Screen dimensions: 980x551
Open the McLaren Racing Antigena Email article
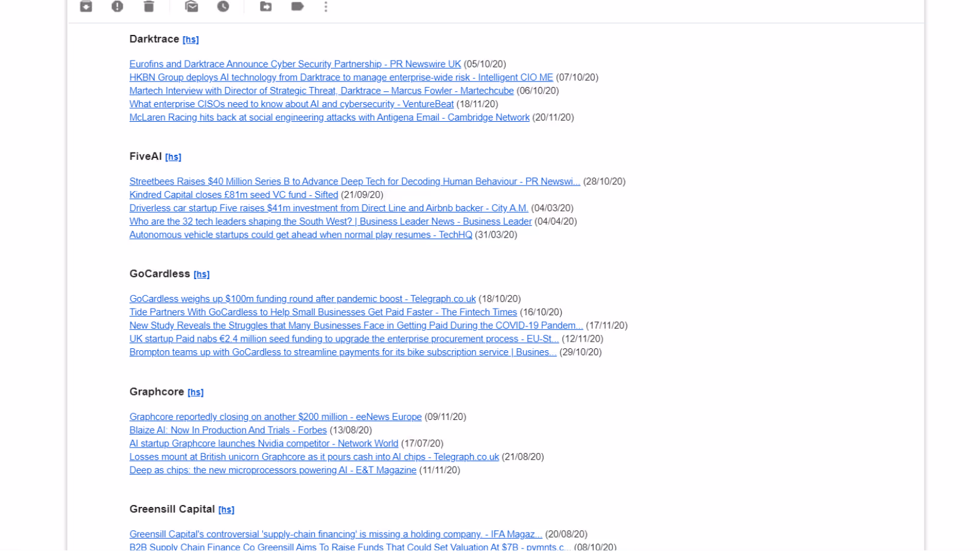click(329, 117)
